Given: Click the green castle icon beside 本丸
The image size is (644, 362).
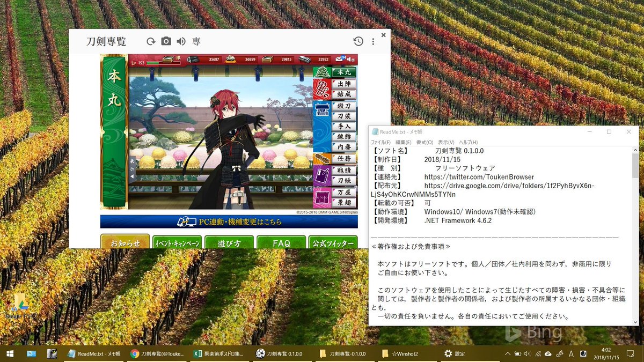Looking at the screenshot, I should tap(322, 72).
